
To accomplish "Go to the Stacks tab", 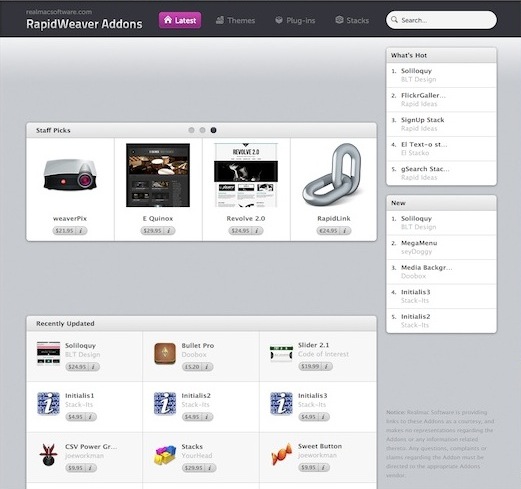I will pos(352,20).
